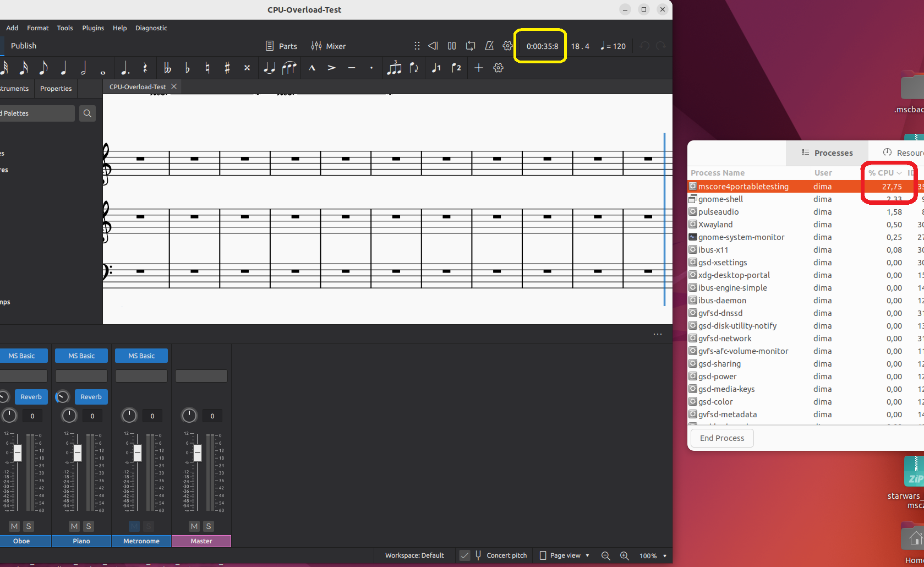
Task: Toggle the staccato articulation
Action: pos(371,68)
